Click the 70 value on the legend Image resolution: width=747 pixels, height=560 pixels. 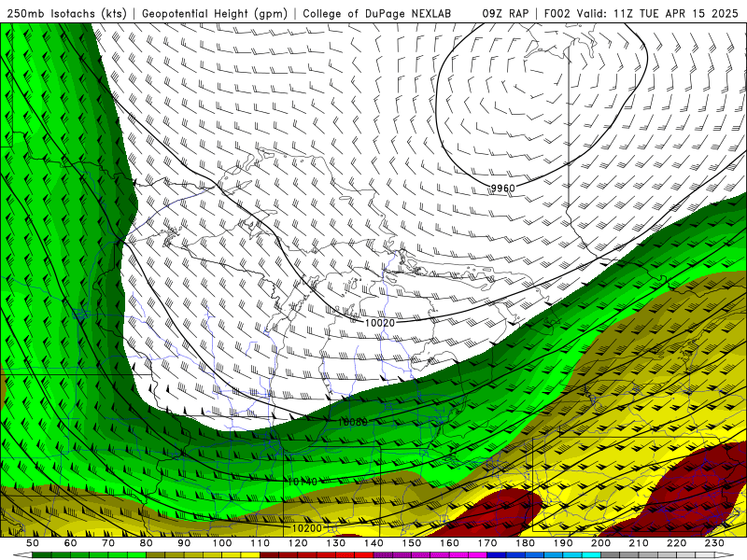click(x=108, y=543)
